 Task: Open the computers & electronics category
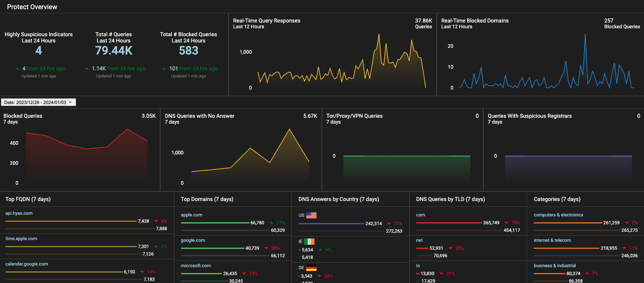(x=558, y=215)
